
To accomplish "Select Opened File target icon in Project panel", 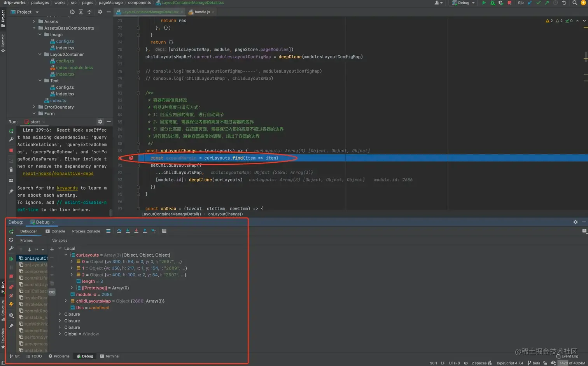I will pyautogui.click(x=72, y=12).
